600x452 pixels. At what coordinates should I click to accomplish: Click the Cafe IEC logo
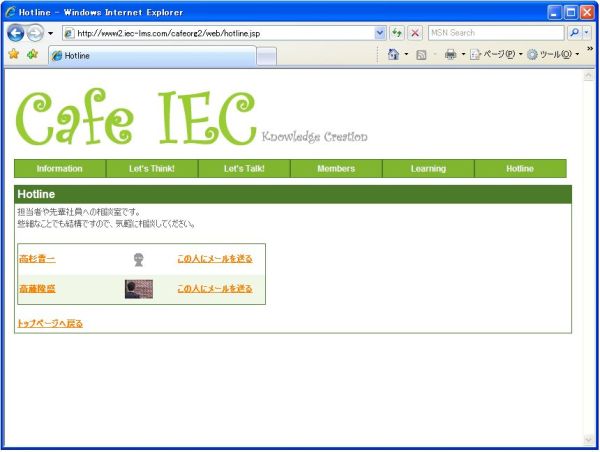(136, 117)
